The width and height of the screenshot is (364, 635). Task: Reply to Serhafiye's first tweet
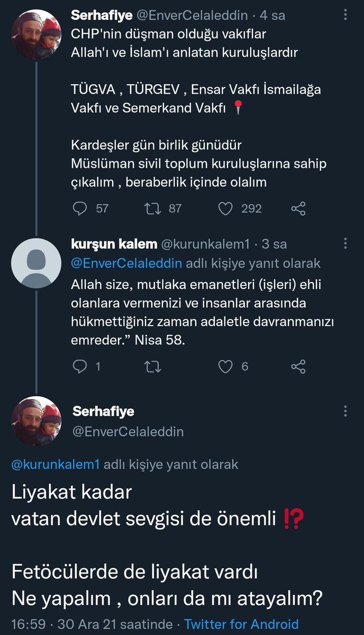click(80, 208)
